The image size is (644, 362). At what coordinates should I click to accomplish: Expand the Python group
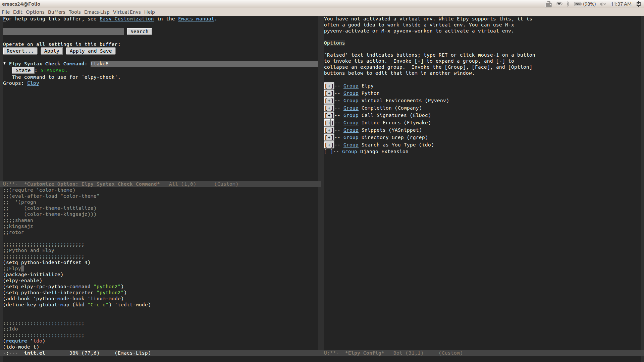(x=329, y=93)
